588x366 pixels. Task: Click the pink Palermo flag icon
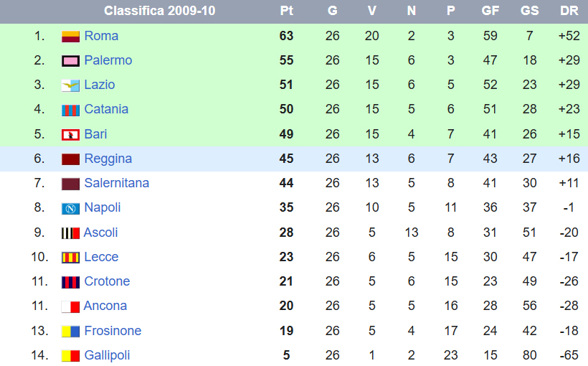70,60
